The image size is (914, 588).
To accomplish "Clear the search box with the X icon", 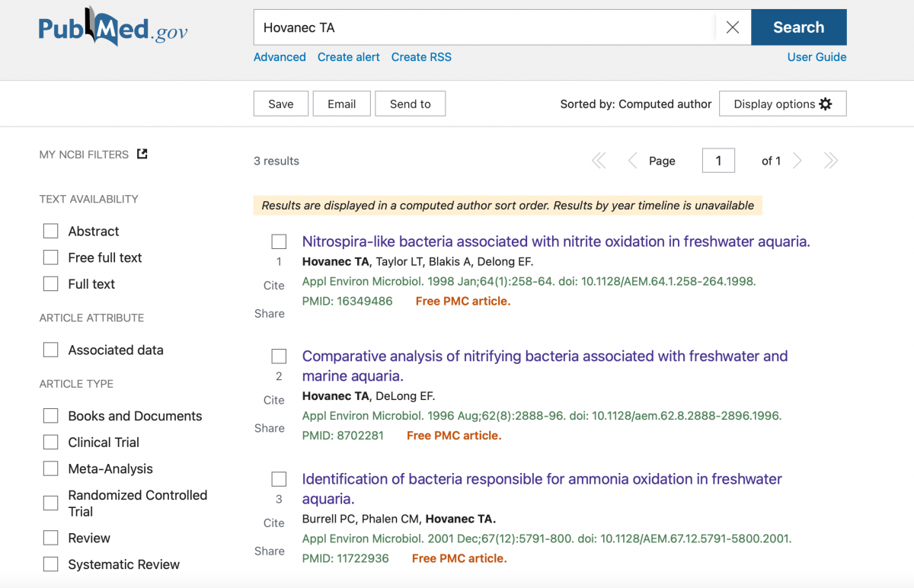I will pos(732,27).
